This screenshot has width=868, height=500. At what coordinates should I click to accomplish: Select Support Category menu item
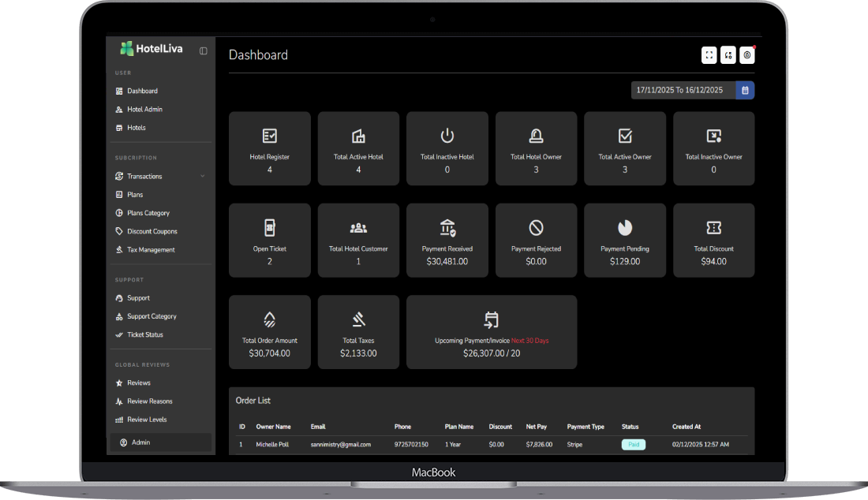tap(152, 316)
